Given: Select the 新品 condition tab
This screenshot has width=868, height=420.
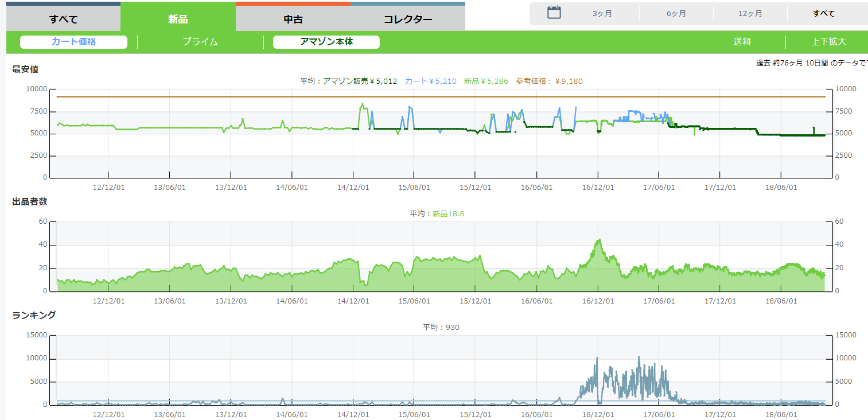Looking at the screenshot, I should click(x=178, y=18).
